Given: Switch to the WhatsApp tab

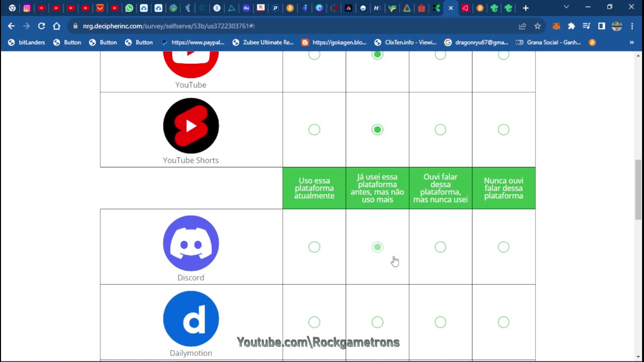Looking at the screenshot, I should coord(129,8).
